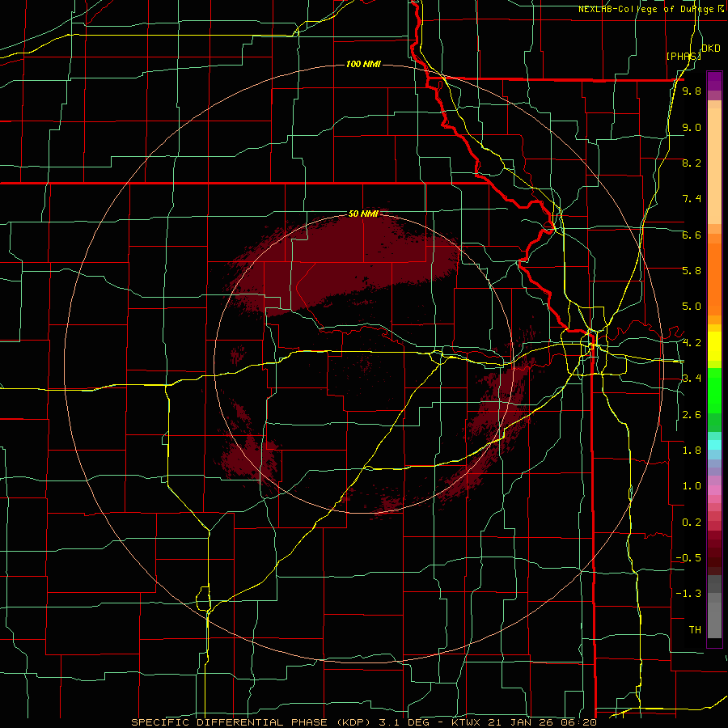Pick the bright yellow band on color bar
728x728 pixels.
coord(714,346)
